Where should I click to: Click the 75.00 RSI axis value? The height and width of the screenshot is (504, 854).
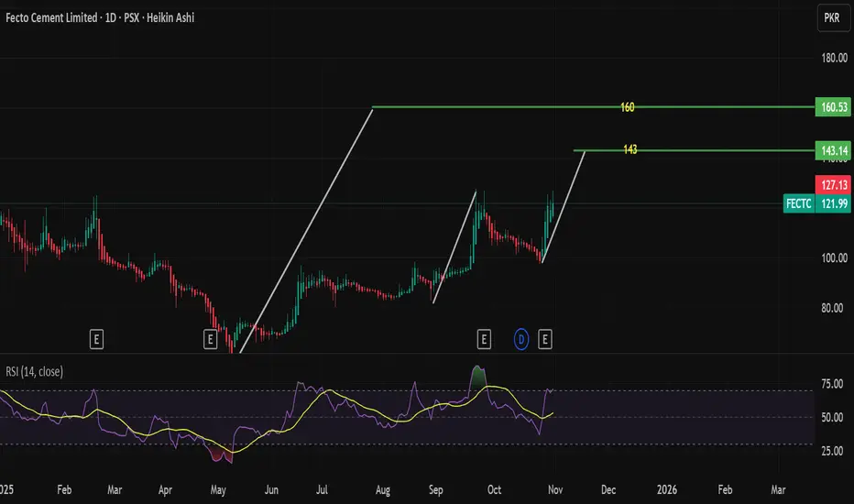832,384
